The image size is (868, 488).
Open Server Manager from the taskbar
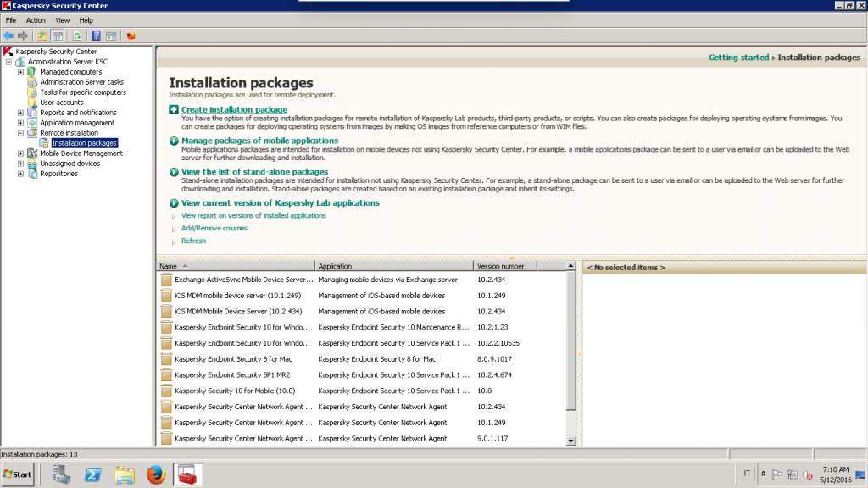(61, 474)
